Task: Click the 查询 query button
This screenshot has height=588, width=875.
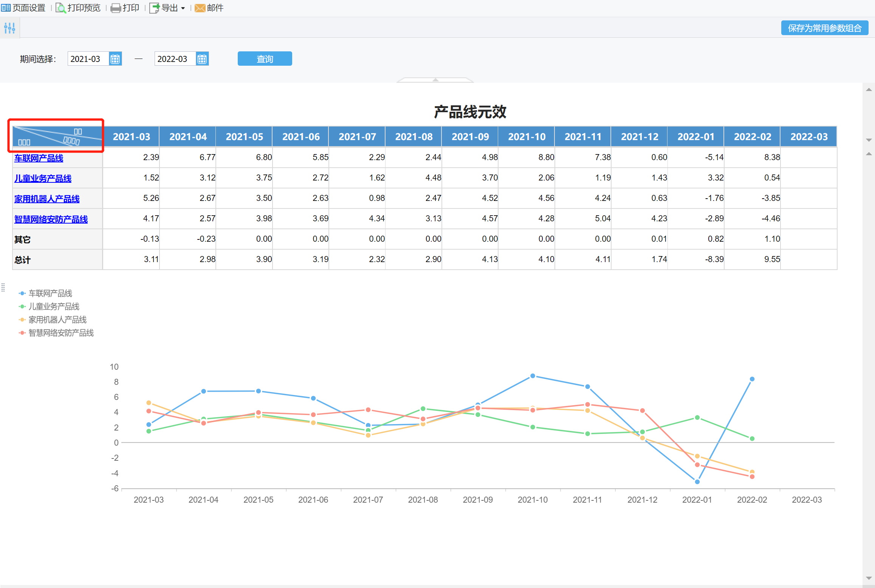Action: (265, 59)
